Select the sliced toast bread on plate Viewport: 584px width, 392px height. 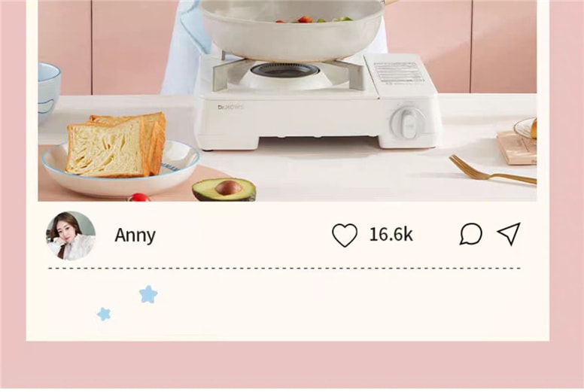point(116,144)
